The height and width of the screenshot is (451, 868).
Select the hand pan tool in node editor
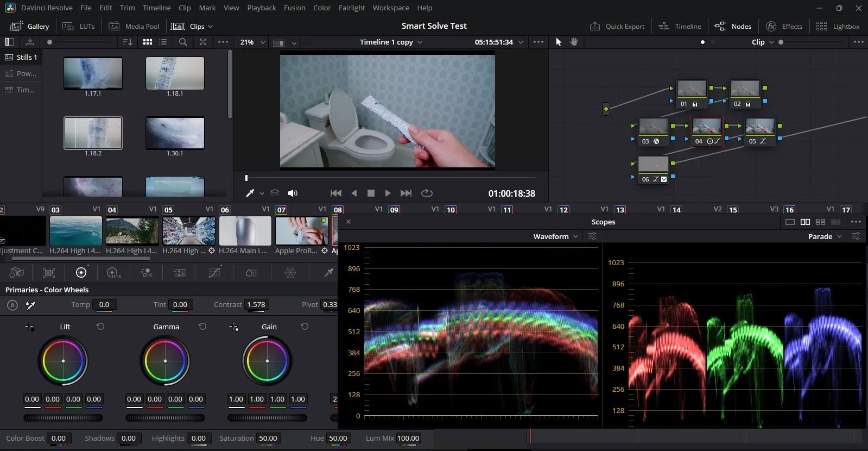coord(574,42)
